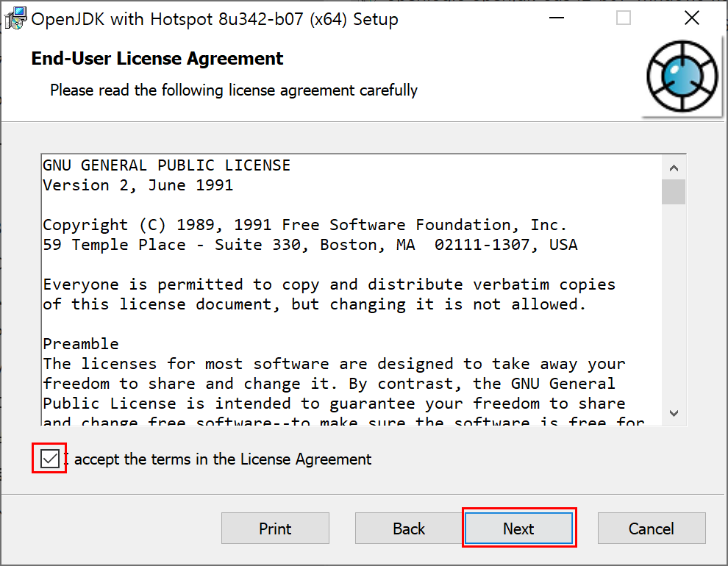Image resolution: width=728 pixels, height=566 pixels.
Task: Click the license scrollbar down arrow
Action: [x=674, y=413]
